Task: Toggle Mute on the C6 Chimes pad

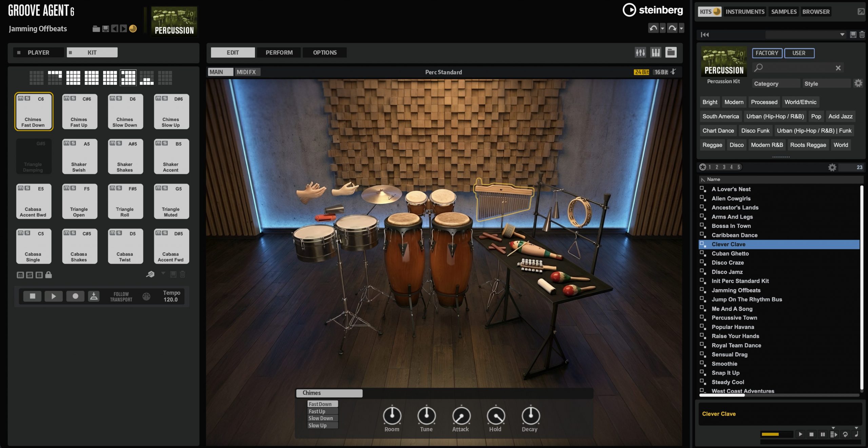Action: [21, 98]
